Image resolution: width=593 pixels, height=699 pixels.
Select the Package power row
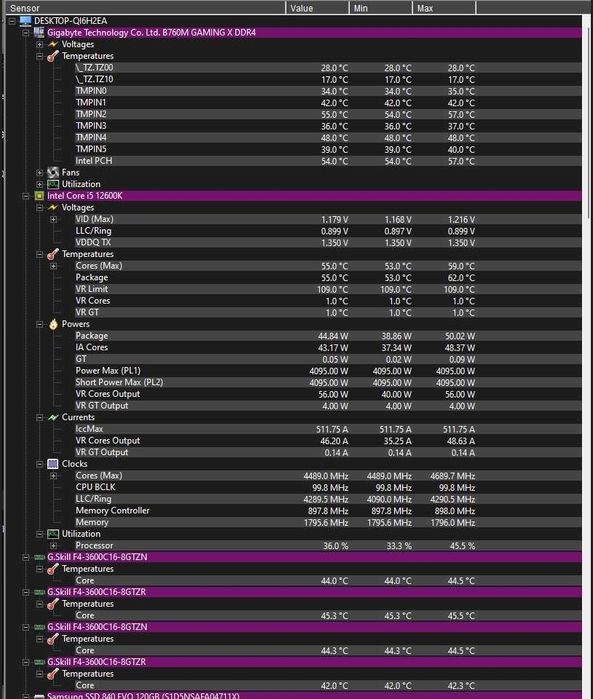click(293, 336)
